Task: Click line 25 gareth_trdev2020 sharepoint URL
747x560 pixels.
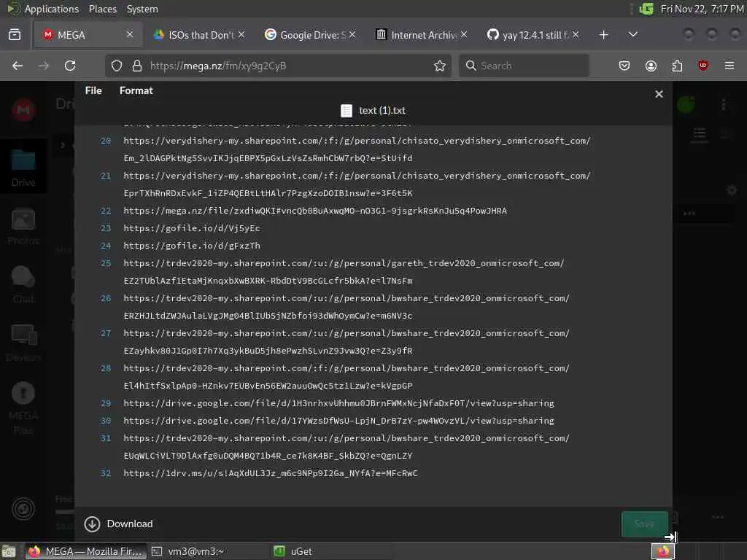Action: pyautogui.click(x=344, y=272)
